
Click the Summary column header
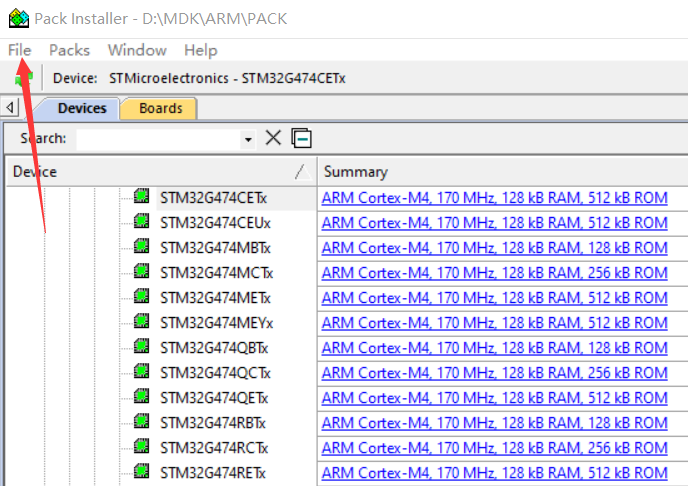click(x=502, y=172)
